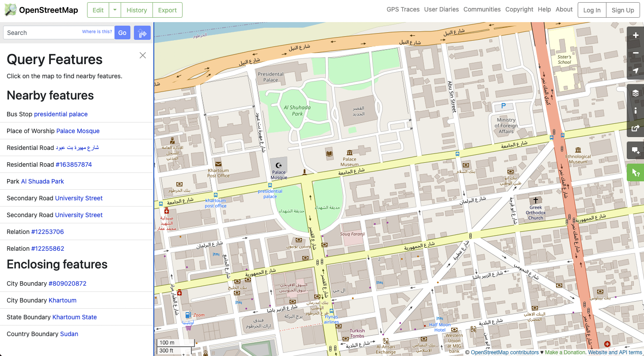This screenshot has height=356, width=644.
Task: Click the Flynas airlines map icon
Action: (332, 311)
